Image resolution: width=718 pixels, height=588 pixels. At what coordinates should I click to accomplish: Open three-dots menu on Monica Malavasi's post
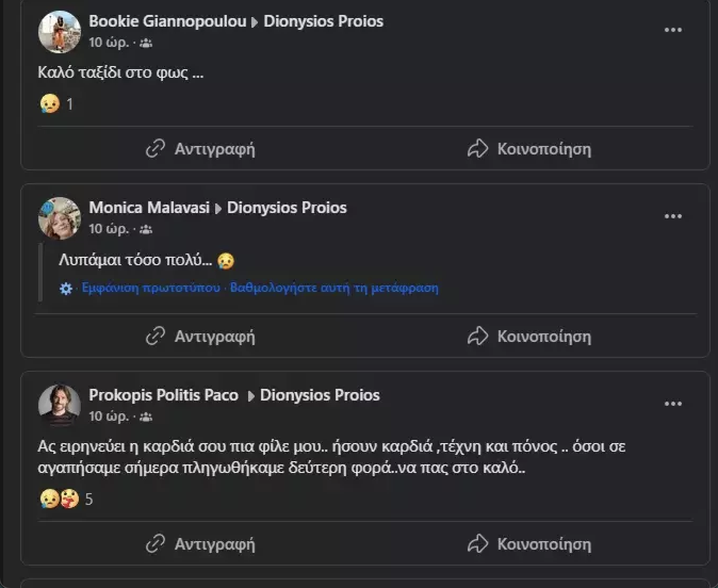pos(673,216)
